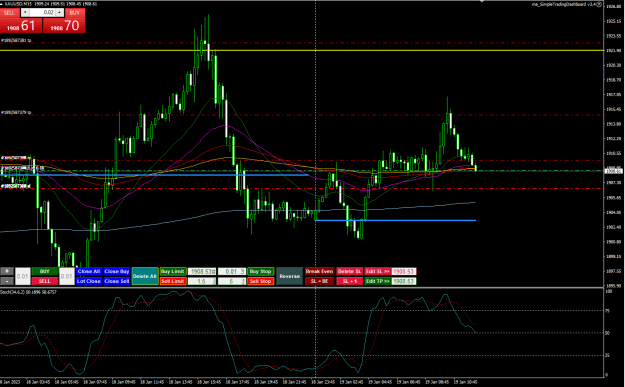This screenshot has height=387, width=625.
Task: Click the green BUY dashboard button
Action: (45, 271)
